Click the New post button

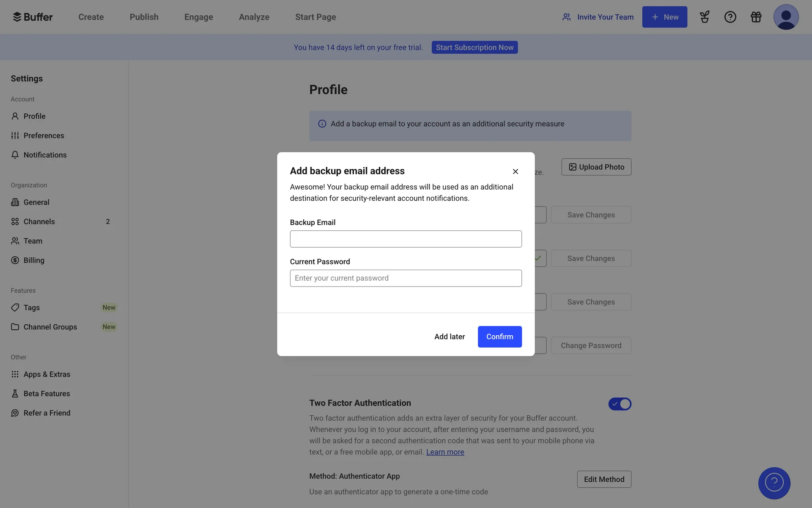pyautogui.click(x=664, y=17)
